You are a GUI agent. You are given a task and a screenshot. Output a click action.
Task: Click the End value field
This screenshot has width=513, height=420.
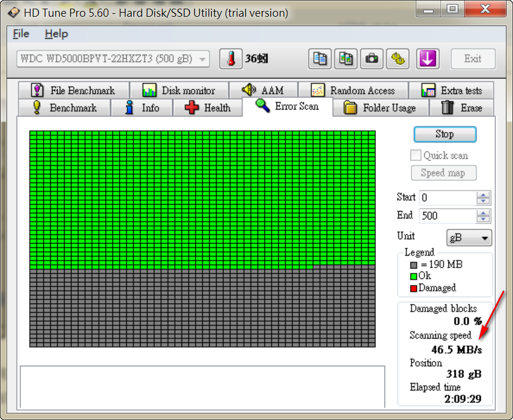click(x=447, y=215)
